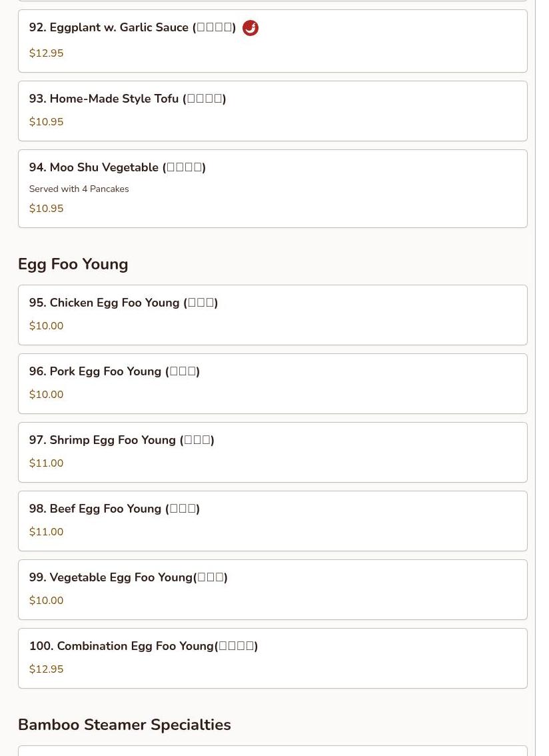Click $10.00 price of Chicken Egg Foo Young
549x756 pixels.
(46, 325)
